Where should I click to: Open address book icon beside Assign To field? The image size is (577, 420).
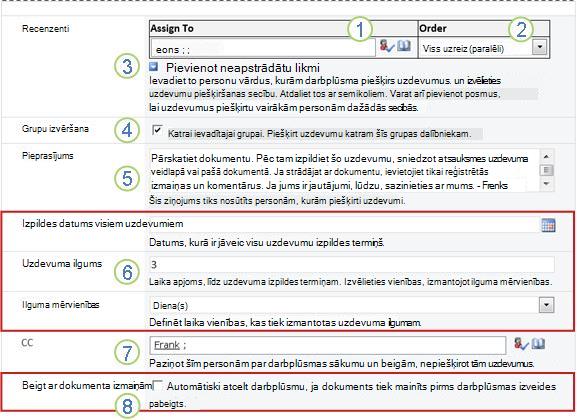click(404, 46)
